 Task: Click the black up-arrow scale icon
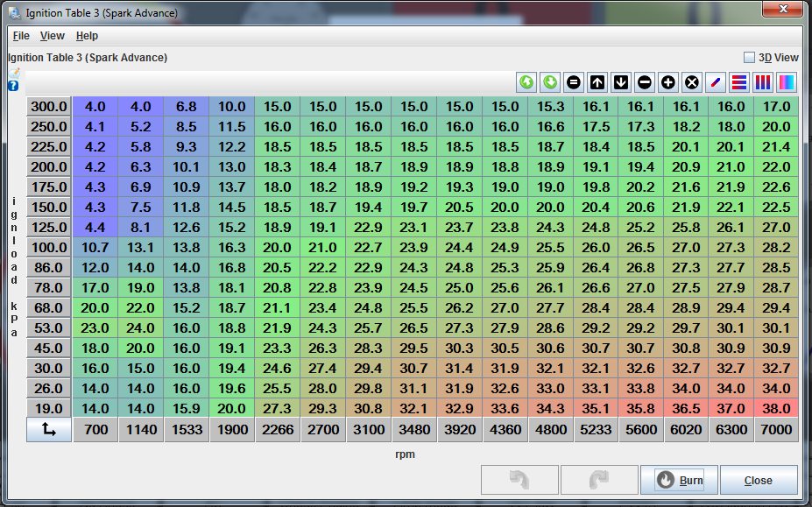click(597, 81)
